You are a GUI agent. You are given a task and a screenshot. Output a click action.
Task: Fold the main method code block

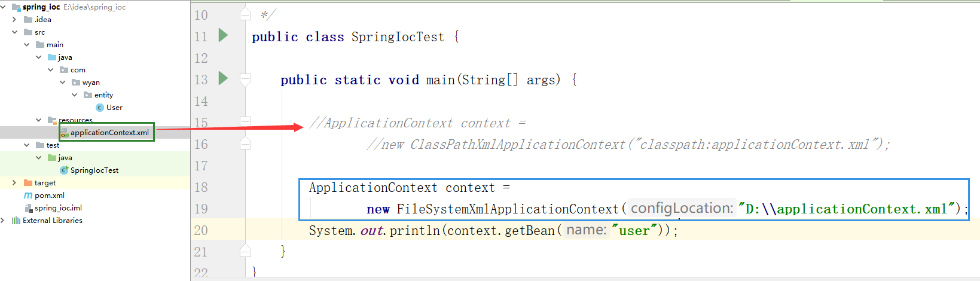click(x=245, y=78)
